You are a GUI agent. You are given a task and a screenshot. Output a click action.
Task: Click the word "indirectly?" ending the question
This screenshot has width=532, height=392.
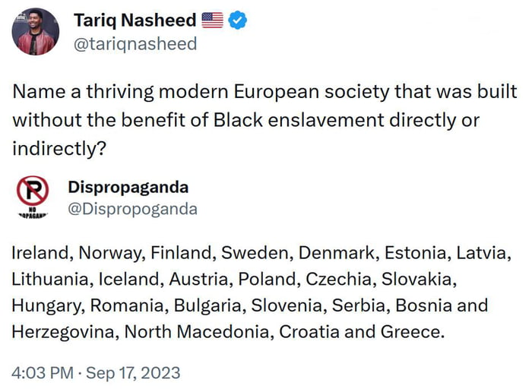pyautogui.click(x=58, y=147)
